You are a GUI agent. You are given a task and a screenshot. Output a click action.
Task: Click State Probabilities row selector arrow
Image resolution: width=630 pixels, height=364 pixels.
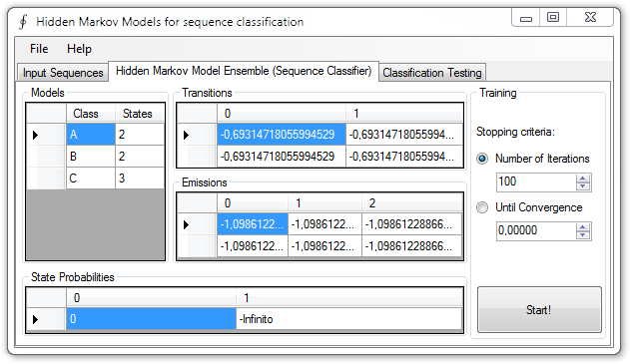click(35, 319)
